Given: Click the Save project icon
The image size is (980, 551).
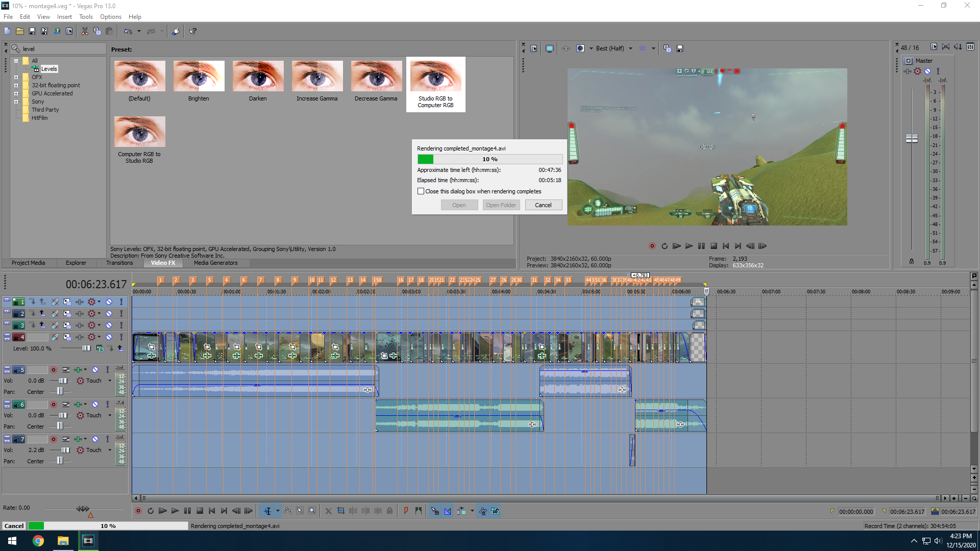Looking at the screenshot, I should click(x=32, y=31).
